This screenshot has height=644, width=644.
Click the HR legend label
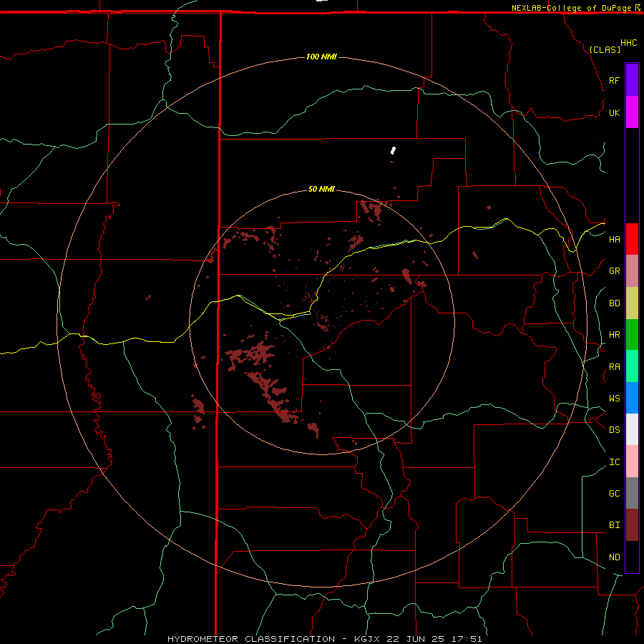[x=614, y=335]
